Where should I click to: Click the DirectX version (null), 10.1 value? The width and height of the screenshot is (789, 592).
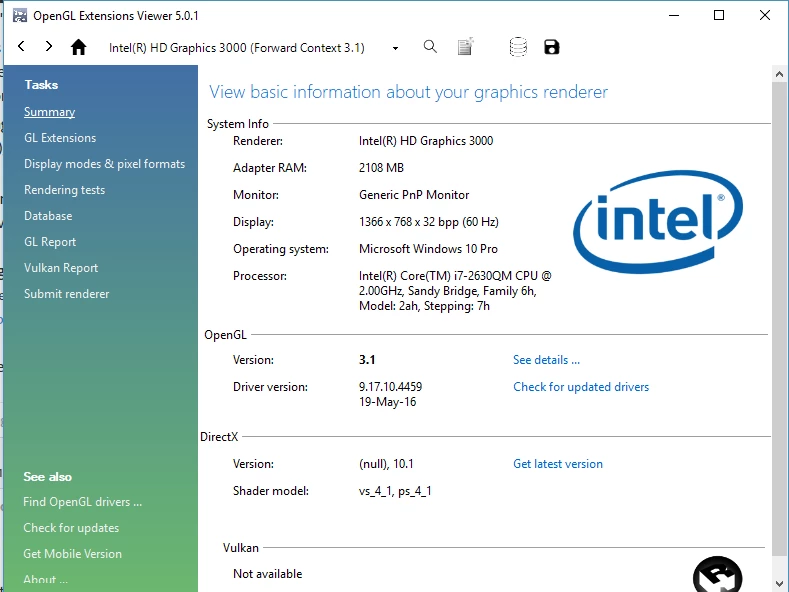[x=386, y=464]
